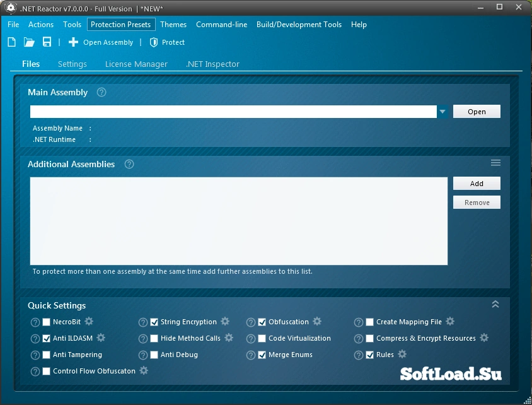This screenshot has width=532, height=405.
Task: Open Obfuscation settings gear
Action: 317,321
